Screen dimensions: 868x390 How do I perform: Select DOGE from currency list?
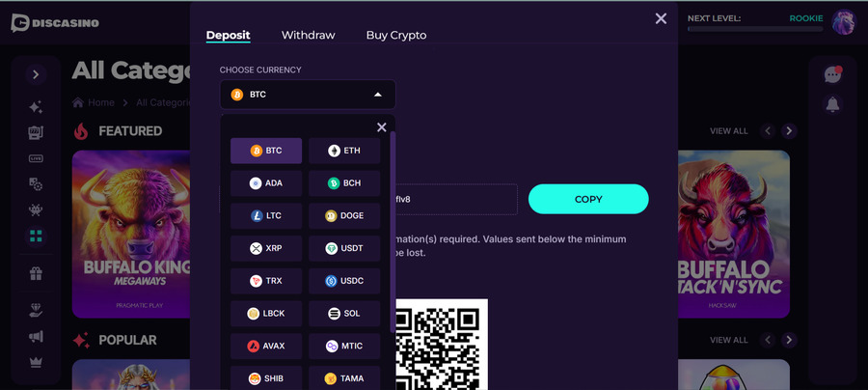(x=344, y=215)
